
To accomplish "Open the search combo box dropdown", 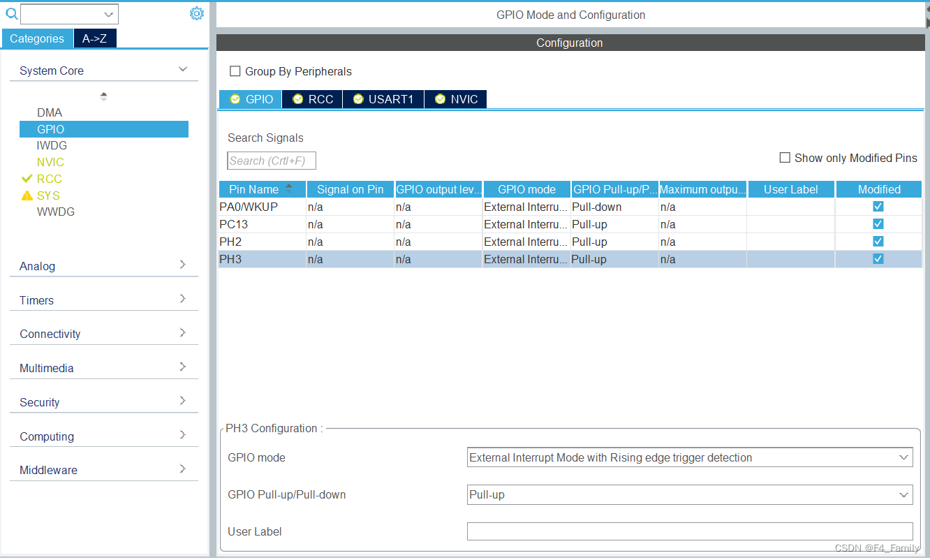I will coord(109,14).
